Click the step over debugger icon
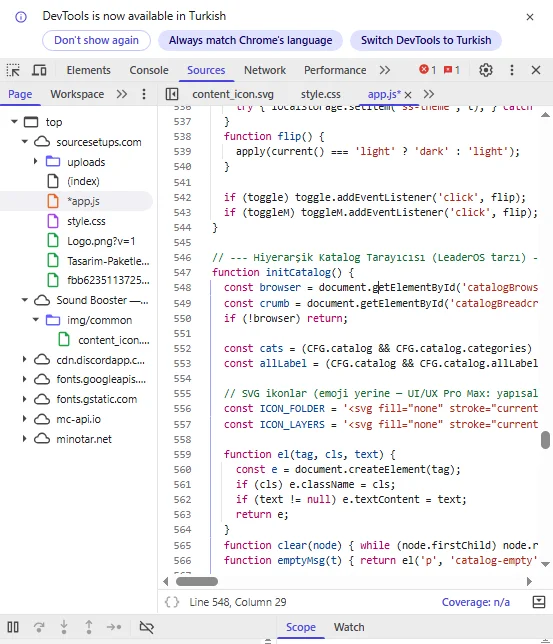This screenshot has width=553, height=644. tap(39, 627)
